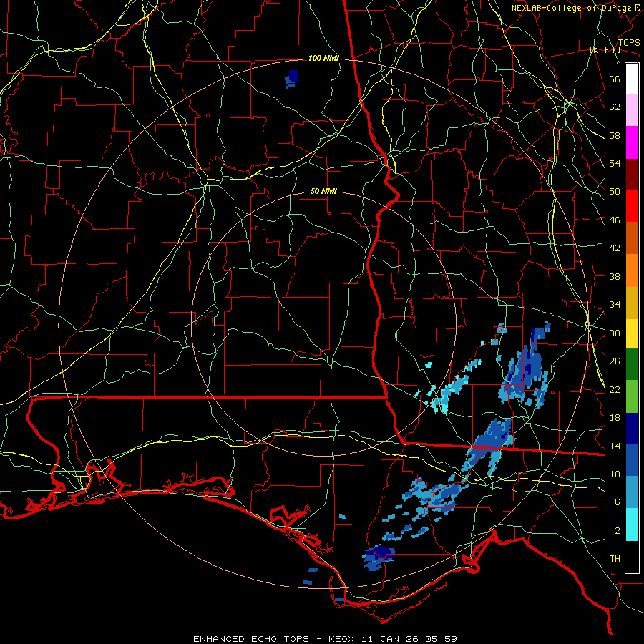Viewport: 644px width, 644px height.
Task: Click legend value "42"
Action: (x=615, y=248)
